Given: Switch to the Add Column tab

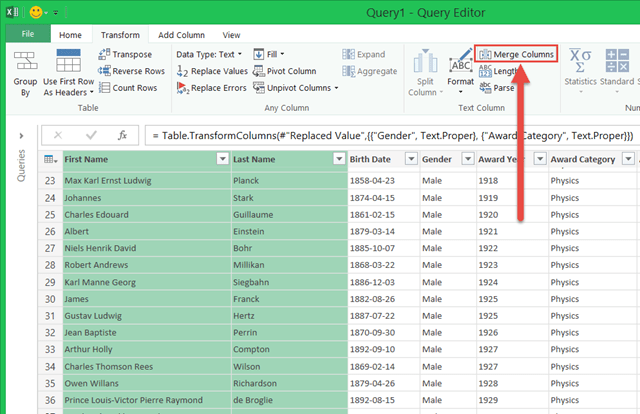Looking at the screenshot, I should [x=181, y=34].
